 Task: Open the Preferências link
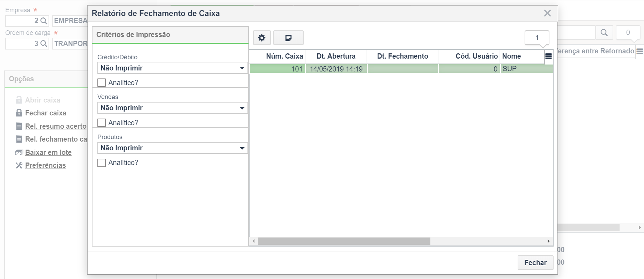tap(45, 165)
